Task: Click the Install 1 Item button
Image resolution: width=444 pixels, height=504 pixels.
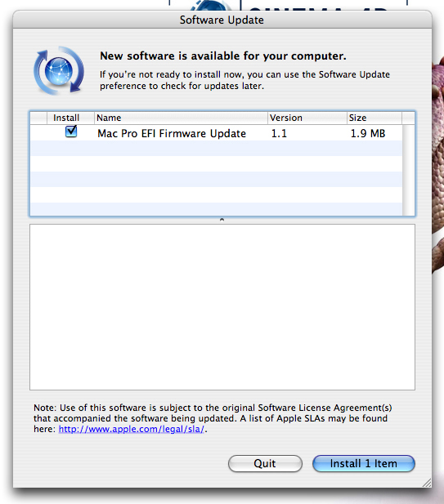Action: pos(364,463)
